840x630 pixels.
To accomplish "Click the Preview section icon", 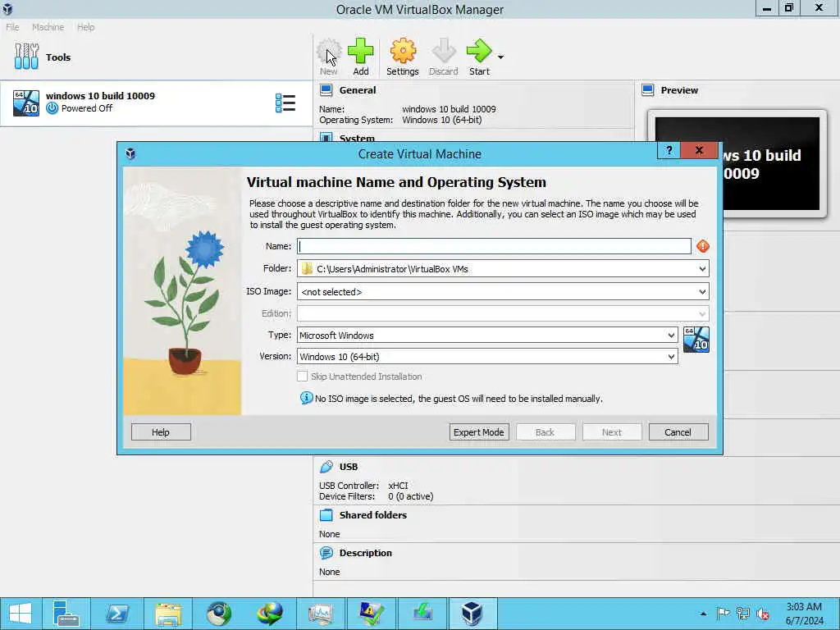I will [648, 90].
